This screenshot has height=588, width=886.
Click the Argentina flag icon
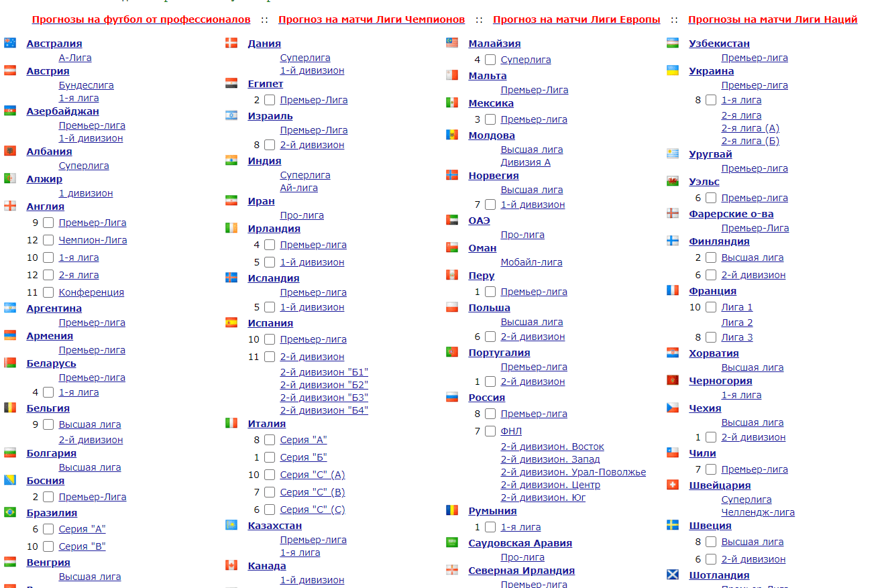pyautogui.click(x=10, y=308)
